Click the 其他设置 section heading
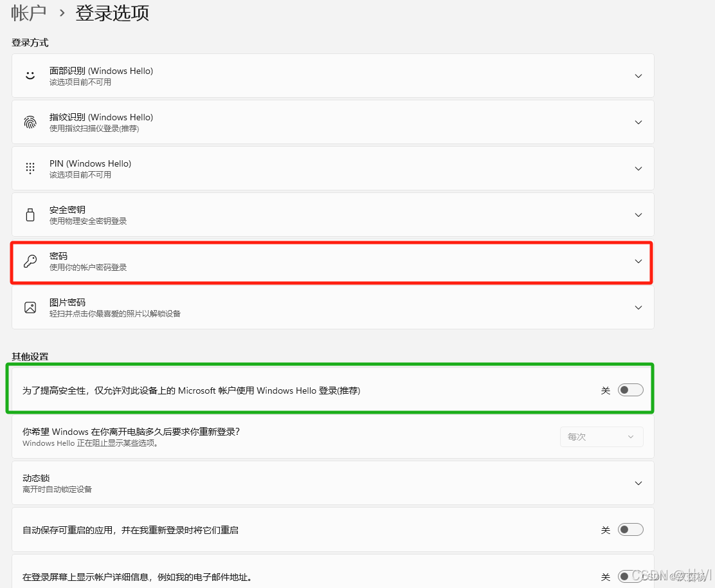715x588 pixels. tap(30, 356)
